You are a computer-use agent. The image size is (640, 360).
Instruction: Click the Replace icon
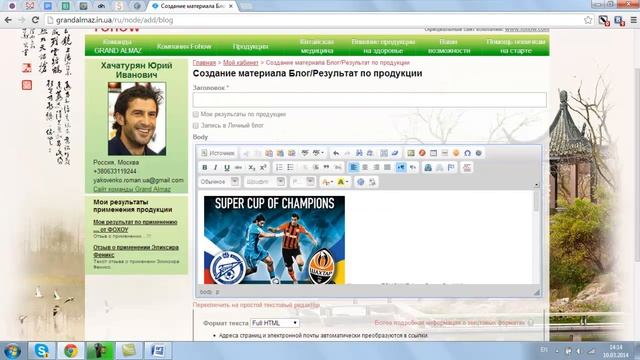pos(370,153)
